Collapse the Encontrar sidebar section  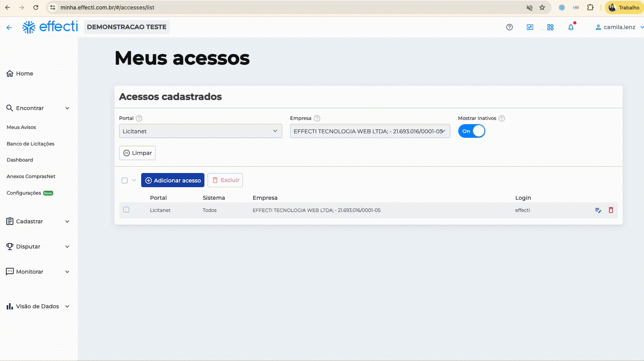pos(67,108)
